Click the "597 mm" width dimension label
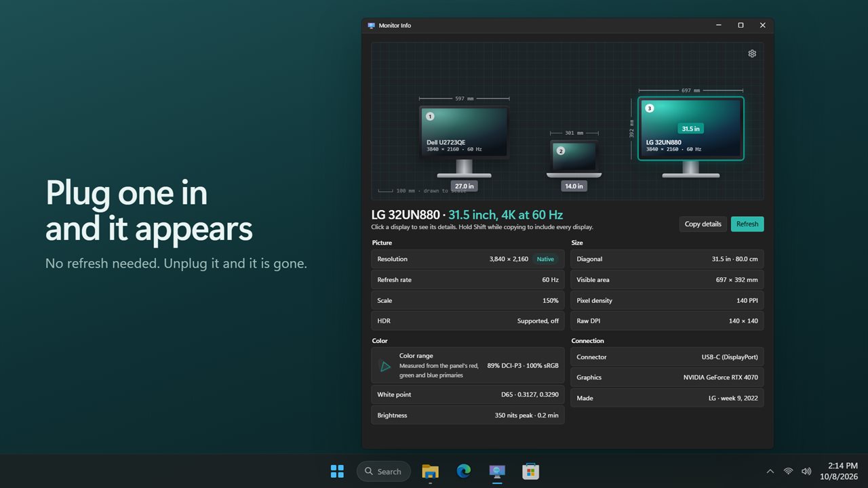The width and height of the screenshot is (868, 488). (464, 98)
